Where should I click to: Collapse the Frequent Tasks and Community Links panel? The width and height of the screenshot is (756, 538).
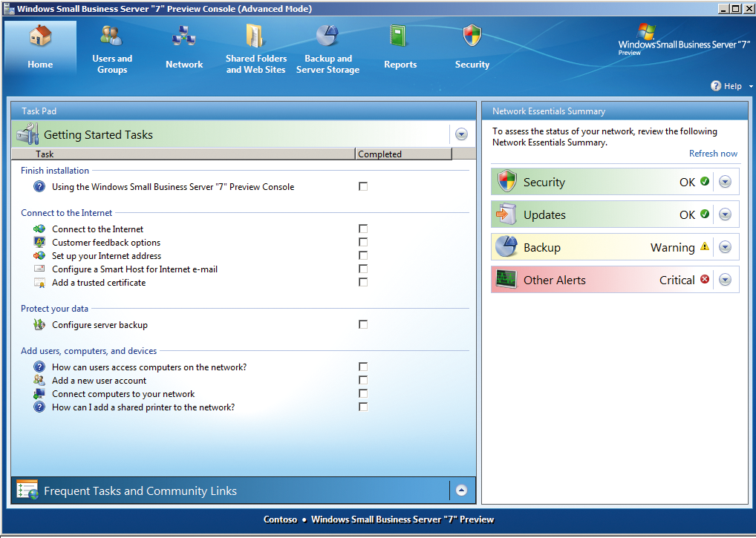click(461, 490)
